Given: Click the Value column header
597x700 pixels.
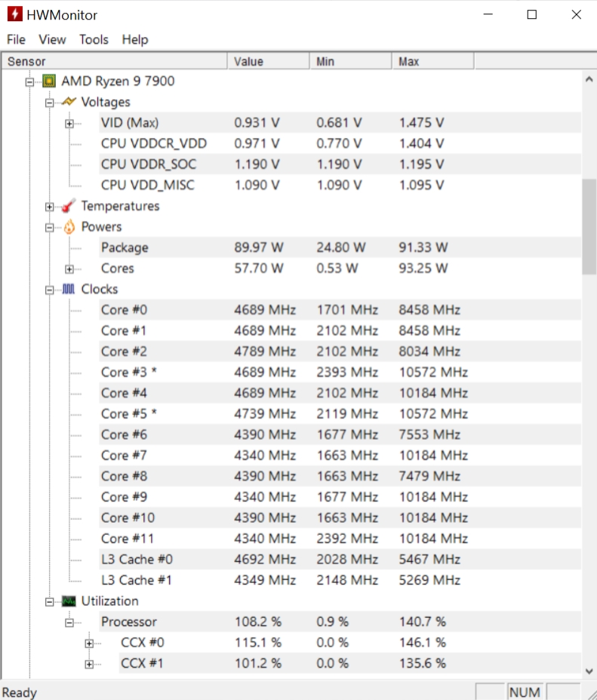Looking at the screenshot, I should pyautogui.click(x=268, y=61).
